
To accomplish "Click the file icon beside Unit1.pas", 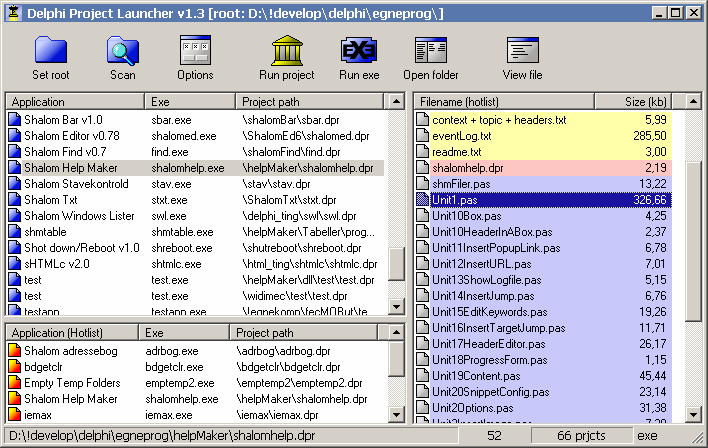I will (422, 200).
